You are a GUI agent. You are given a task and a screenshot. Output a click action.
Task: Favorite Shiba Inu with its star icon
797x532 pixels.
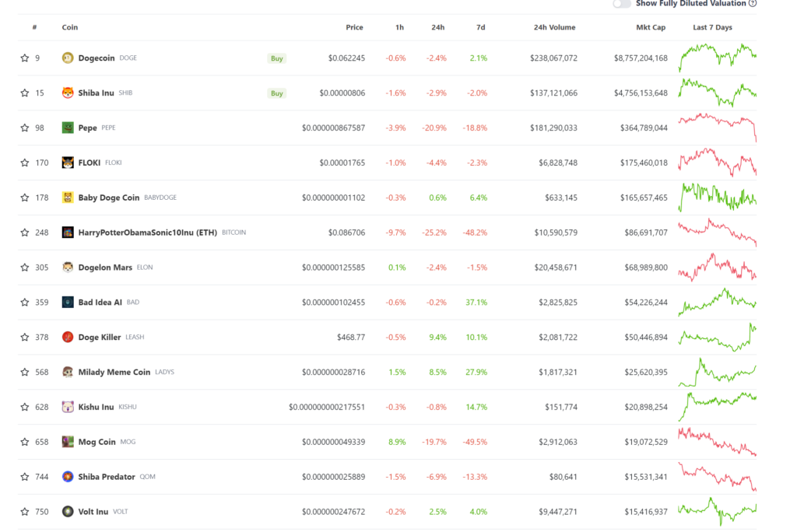click(x=24, y=93)
